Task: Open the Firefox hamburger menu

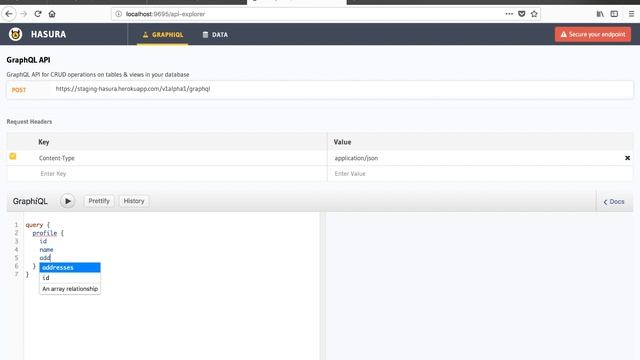Action: 631,14
